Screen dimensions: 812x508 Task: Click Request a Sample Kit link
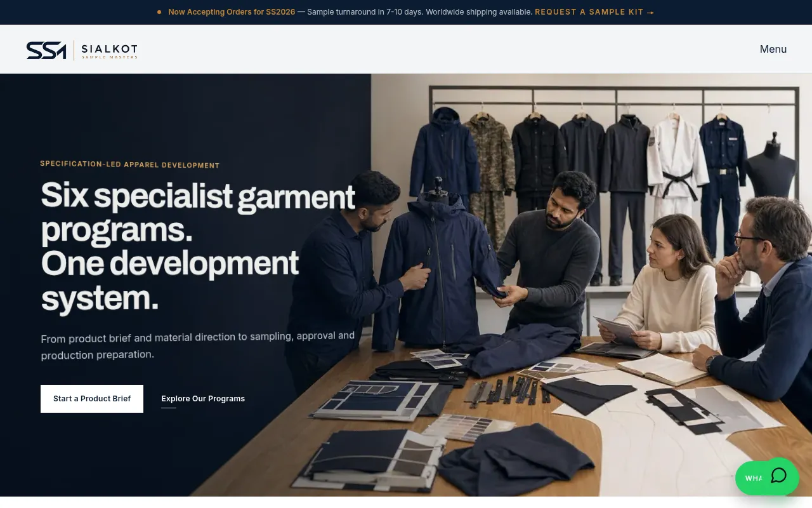(x=594, y=12)
